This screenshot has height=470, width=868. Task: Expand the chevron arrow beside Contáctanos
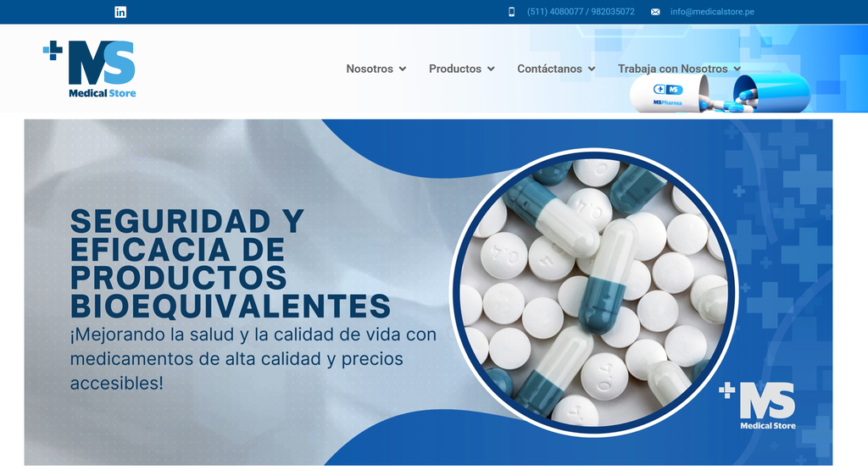click(592, 69)
